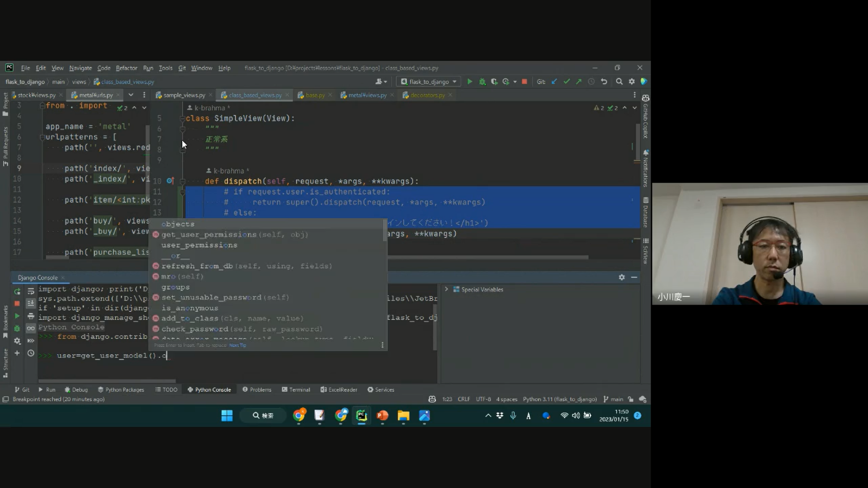Click Git push green arrow icon
The height and width of the screenshot is (488, 868).
coord(579,82)
